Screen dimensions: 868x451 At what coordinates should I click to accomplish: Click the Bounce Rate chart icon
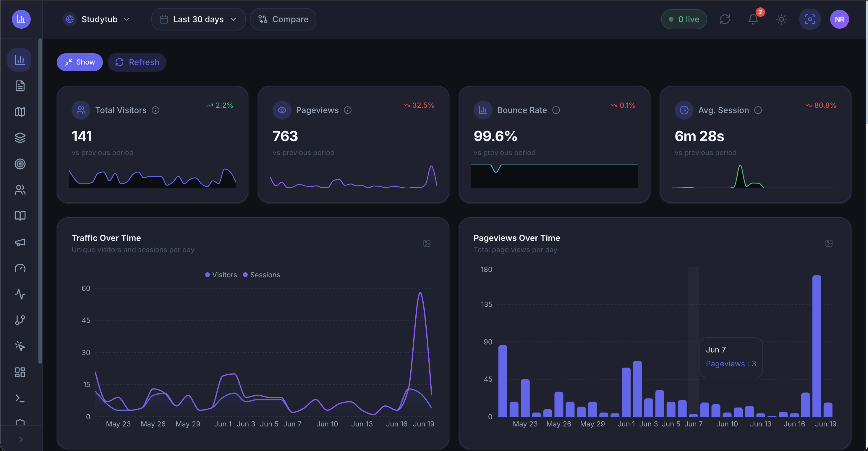click(x=483, y=110)
